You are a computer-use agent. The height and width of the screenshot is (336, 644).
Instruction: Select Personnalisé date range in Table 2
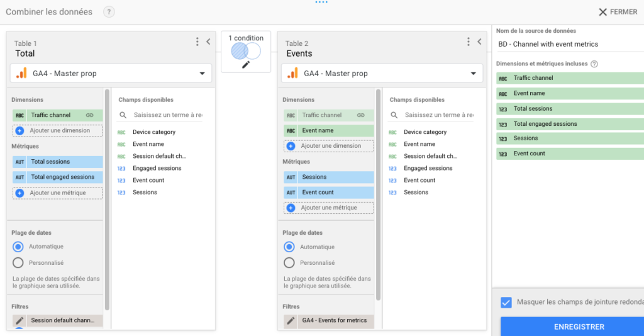click(289, 262)
